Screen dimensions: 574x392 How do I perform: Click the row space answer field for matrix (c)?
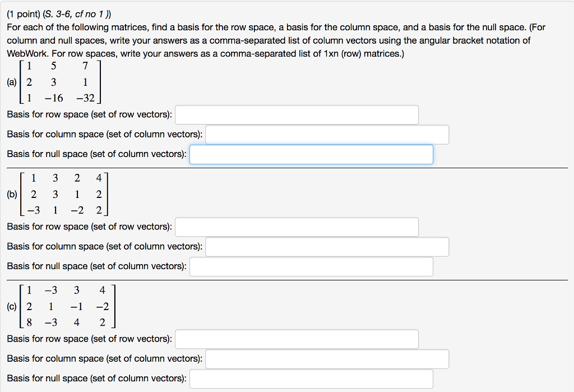point(297,339)
